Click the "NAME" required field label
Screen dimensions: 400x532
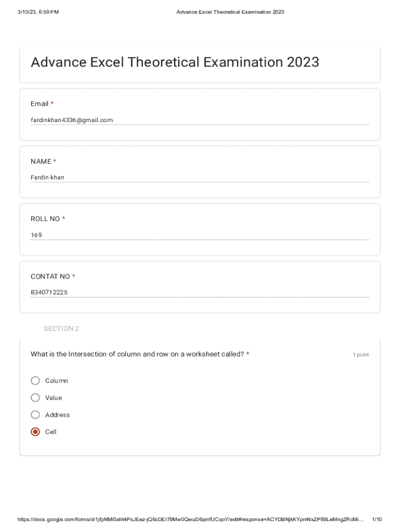pos(41,162)
